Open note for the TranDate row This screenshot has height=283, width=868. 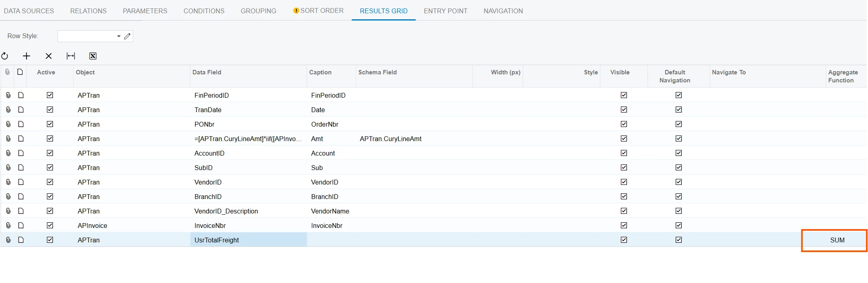[21, 110]
